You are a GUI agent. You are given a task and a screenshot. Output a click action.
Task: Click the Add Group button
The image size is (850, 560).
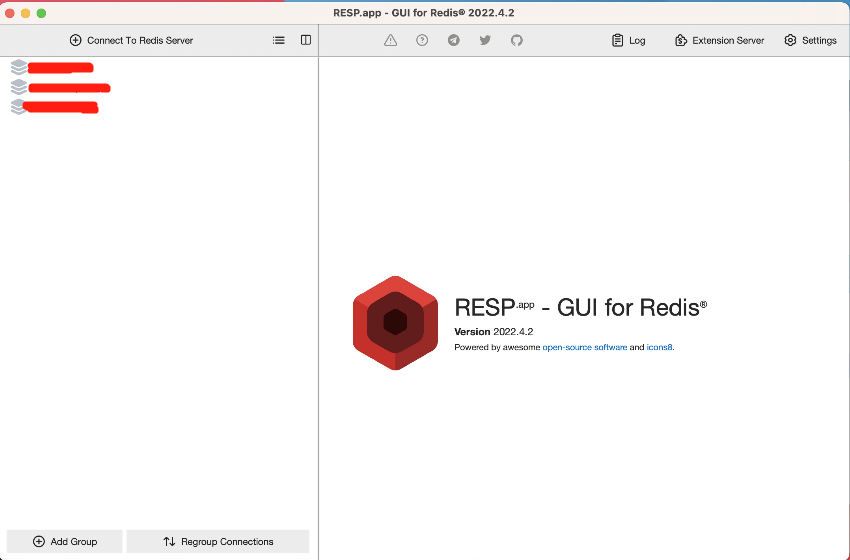pos(65,541)
